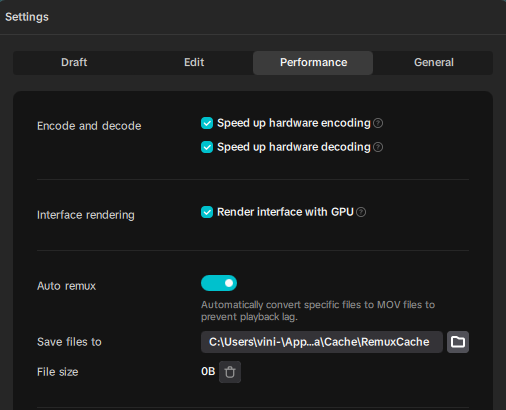506x410 pixels.
Task: Click the 0B file size value
Action: point(208,371)
